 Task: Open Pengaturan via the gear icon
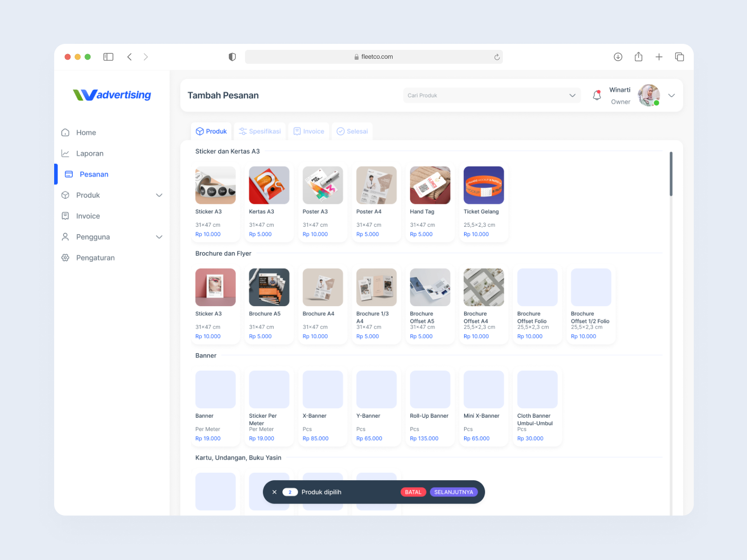pos(66,258)
